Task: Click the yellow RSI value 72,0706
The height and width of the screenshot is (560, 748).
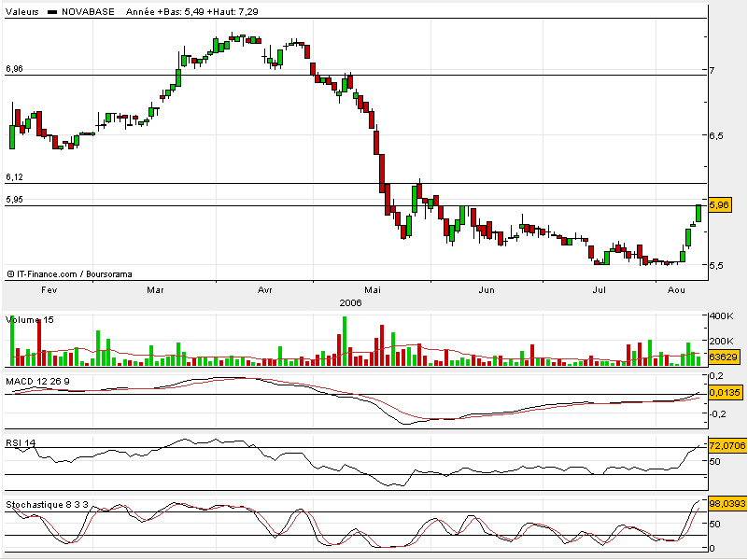Action: [727, 446]
